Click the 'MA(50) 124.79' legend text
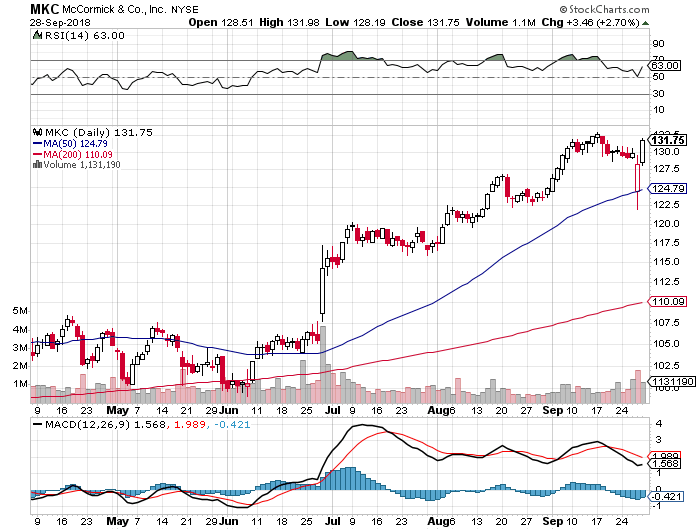The image size is (696, 530). pyautogui.click(x=75, y=143)
